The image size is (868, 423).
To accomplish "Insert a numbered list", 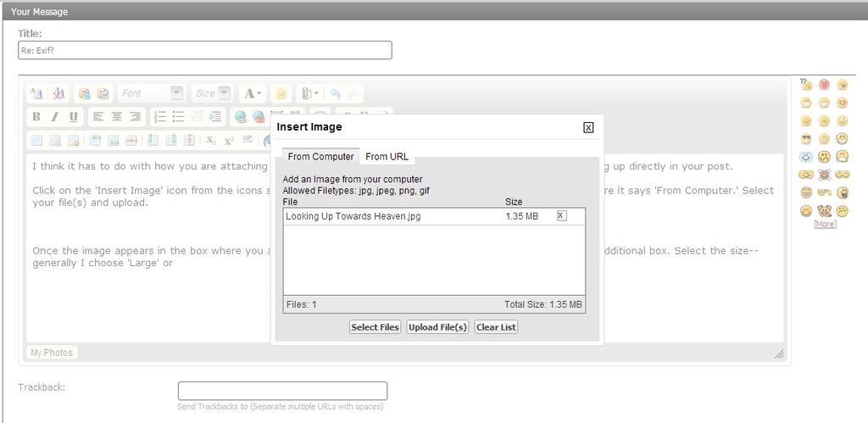I will tap(159, 117).
